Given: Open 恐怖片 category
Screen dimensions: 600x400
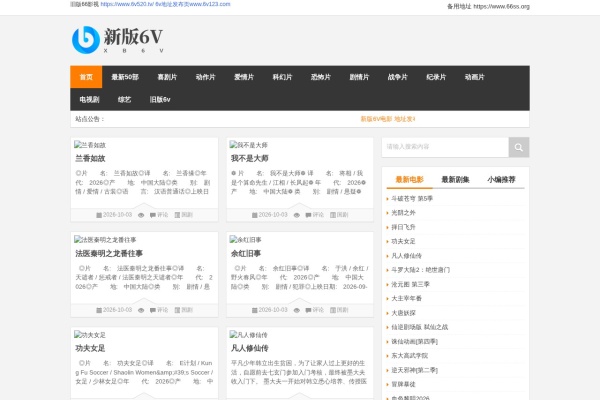Looking at the screenshot, I should (321, 77).
